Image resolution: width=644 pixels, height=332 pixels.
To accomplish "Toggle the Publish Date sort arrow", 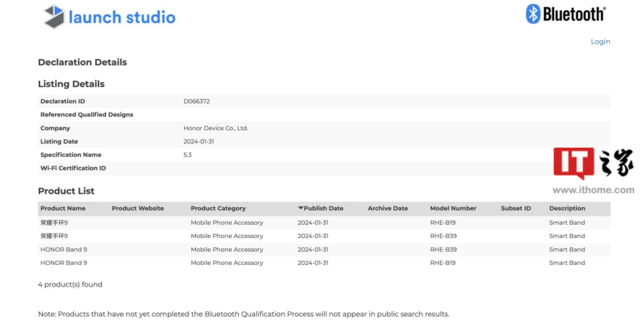I will (x=301, y=208).
